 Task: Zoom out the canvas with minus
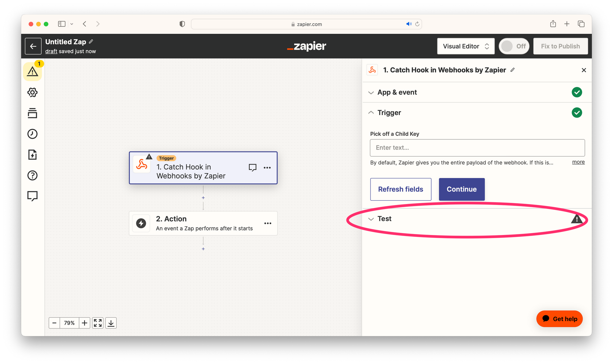[x=54, y=323]
